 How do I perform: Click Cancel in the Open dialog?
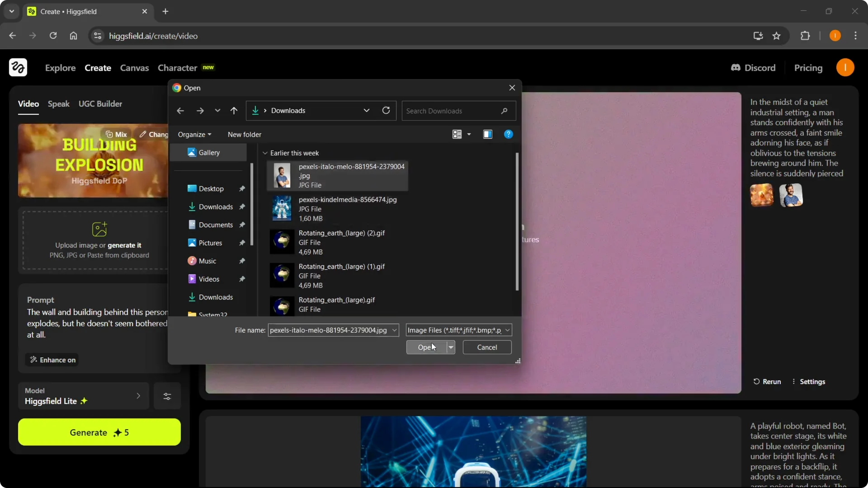(486, 347)
